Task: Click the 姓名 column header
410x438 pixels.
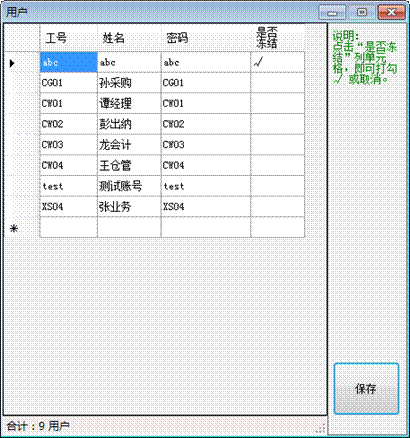Action: coord(129,38)
